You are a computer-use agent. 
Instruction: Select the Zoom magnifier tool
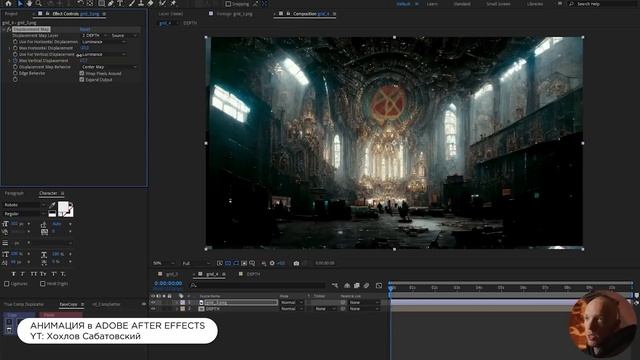click(x=39, y=3)
